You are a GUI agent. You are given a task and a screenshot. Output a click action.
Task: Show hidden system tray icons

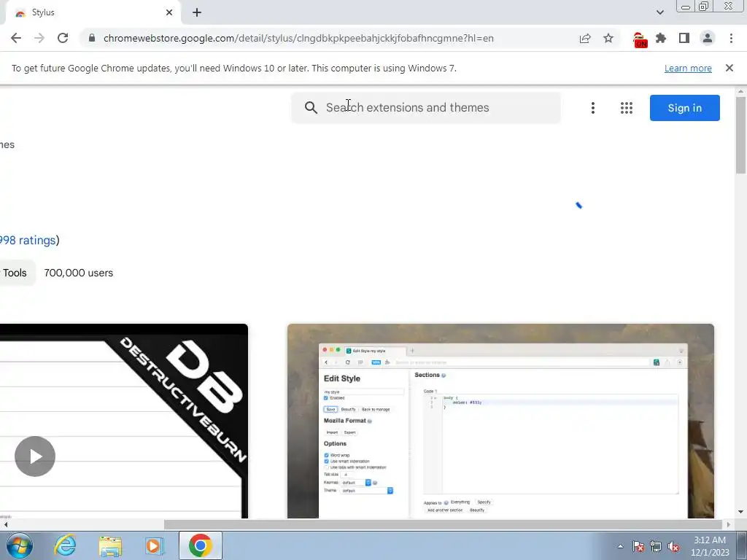[x=620, y=546]
